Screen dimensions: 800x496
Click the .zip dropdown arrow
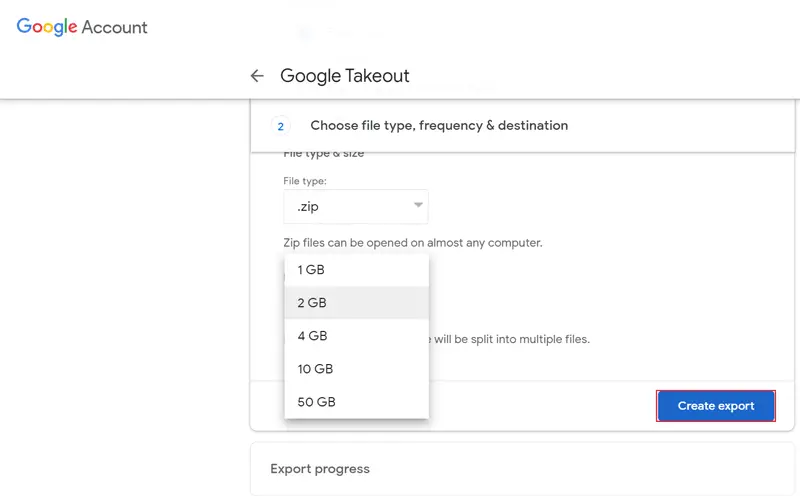click(x=418, y=206)
